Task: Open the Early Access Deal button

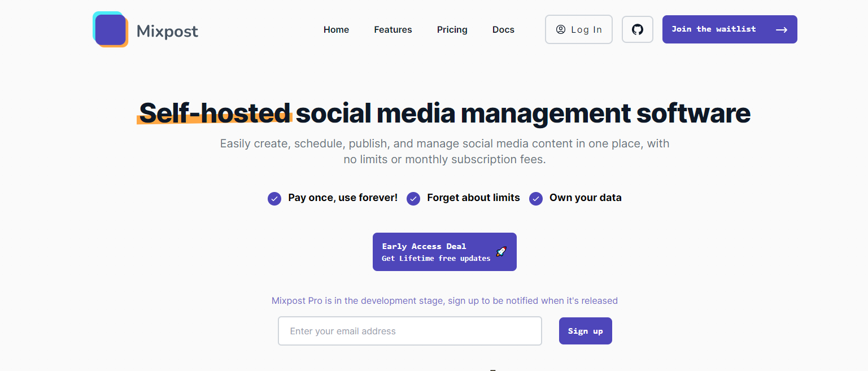Action: tap(444, 252)
